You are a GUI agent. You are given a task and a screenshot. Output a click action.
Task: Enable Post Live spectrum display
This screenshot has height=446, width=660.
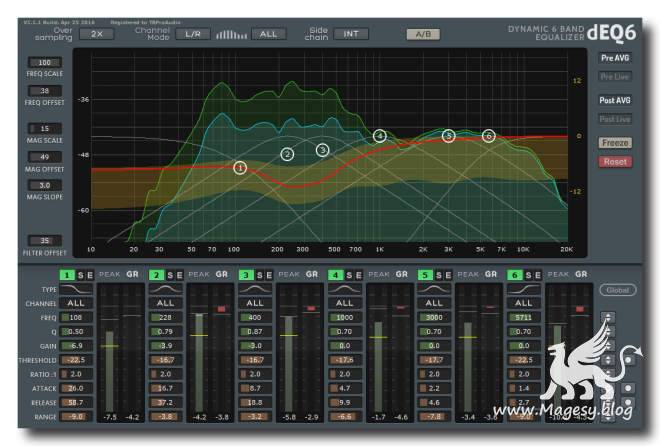pyautogui.click(x=615, y=119)
